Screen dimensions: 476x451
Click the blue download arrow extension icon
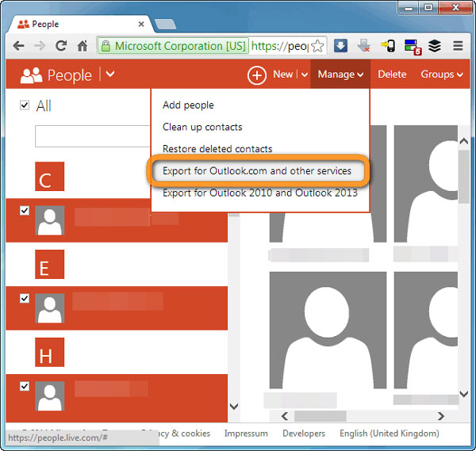click(340, 46)
